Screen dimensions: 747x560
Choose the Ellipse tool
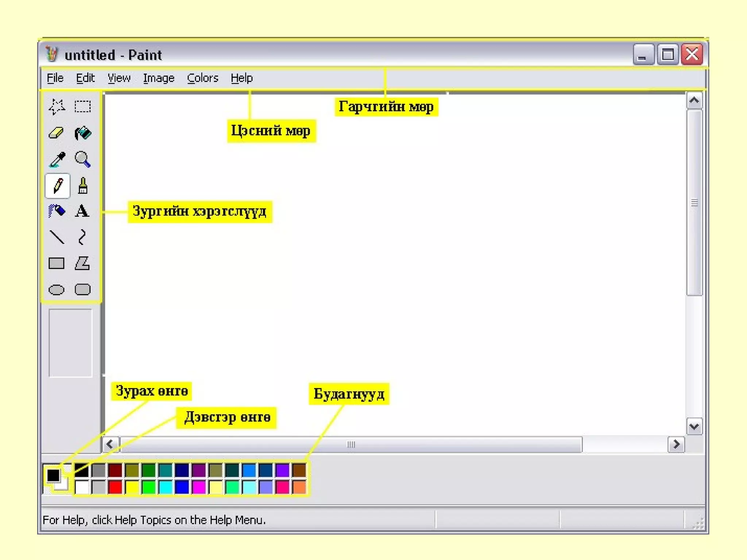[57, 290]
